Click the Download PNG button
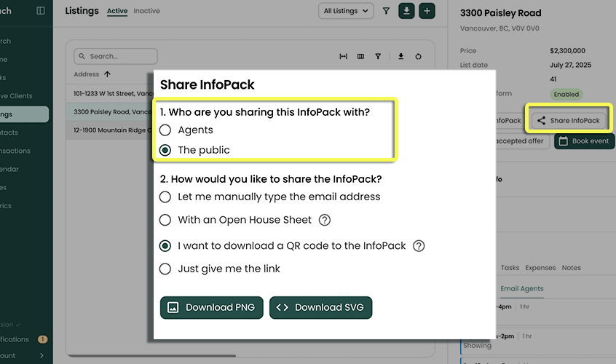This screenshot has height=364, width=616. 211,307
